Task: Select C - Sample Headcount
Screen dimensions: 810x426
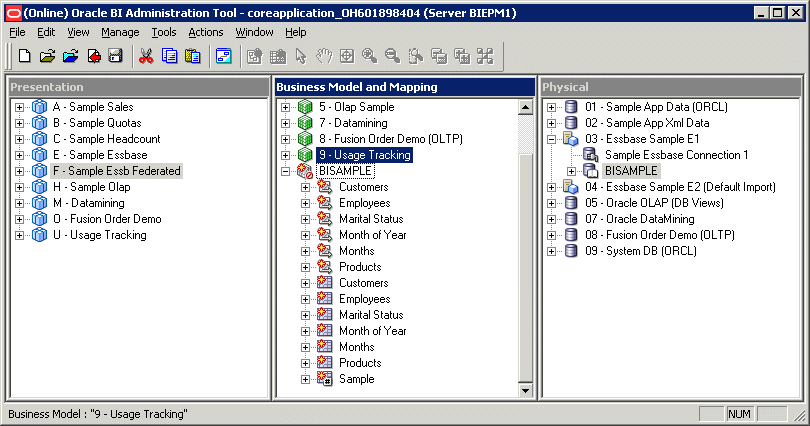Action: click(107, 139)
